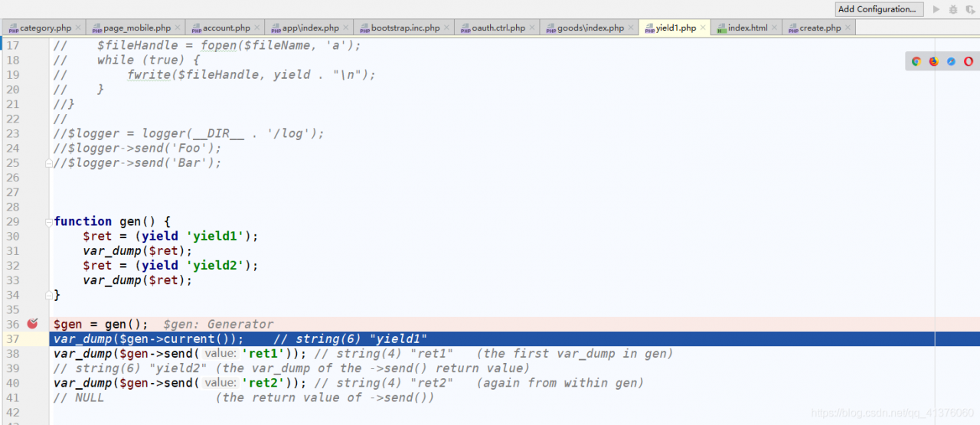980x425 pixels.
Task: Switch to the oauth.ctrl.php tab
Action: [498, 28]
